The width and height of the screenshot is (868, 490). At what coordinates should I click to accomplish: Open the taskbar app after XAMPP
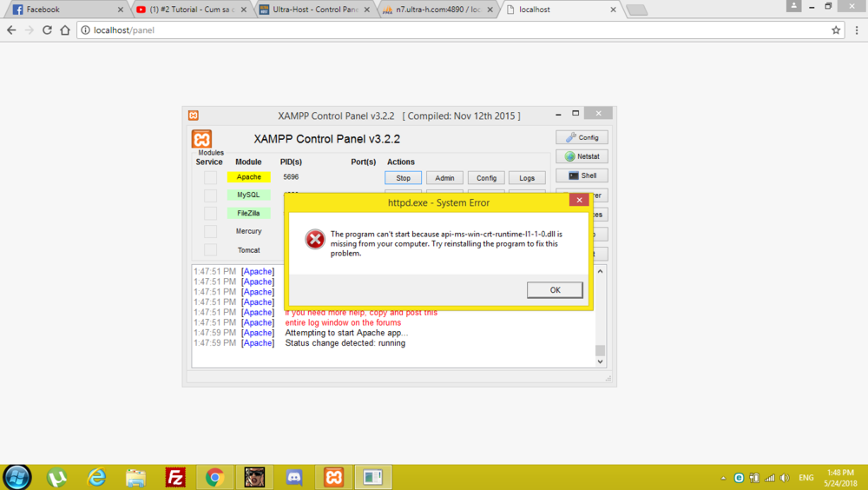tap(373, 477)
